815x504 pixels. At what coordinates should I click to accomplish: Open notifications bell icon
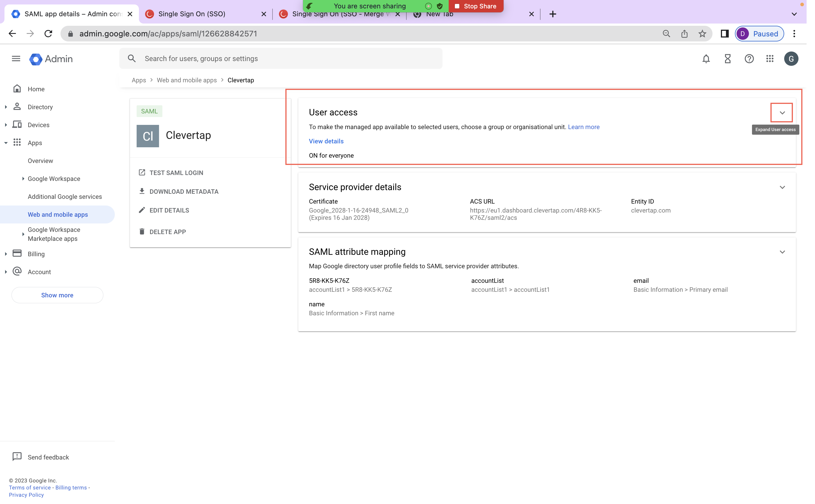coord(706,59)
